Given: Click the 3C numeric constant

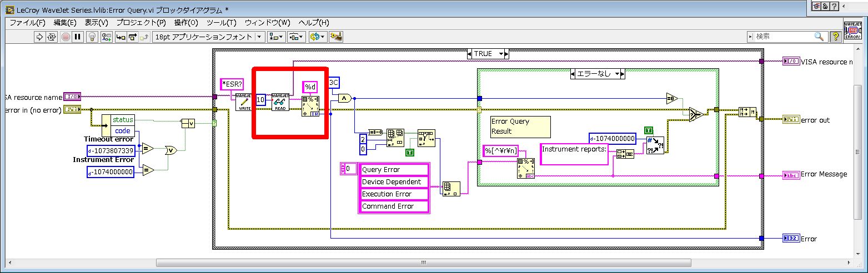Looking at the screenshot, I should coord(334,83).
